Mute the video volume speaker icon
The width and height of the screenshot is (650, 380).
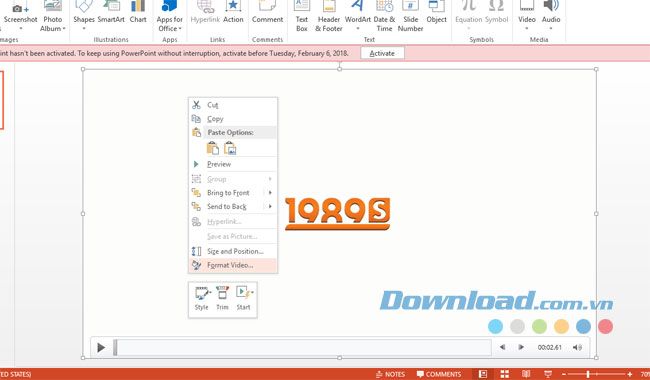577,347
